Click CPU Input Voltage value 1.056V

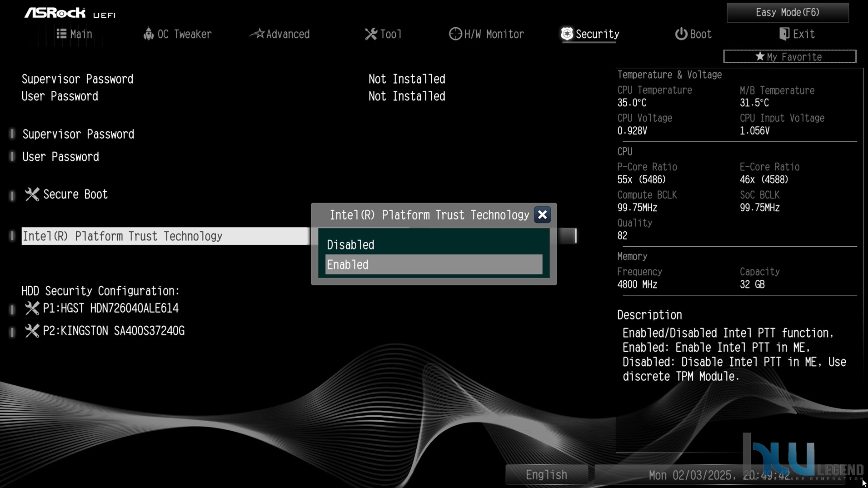click(754, 131)
